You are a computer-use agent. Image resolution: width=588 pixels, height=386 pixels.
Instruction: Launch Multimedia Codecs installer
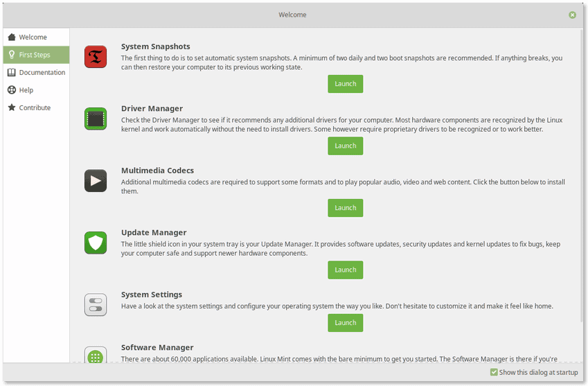pyautogui.click(x=346, y=207)
